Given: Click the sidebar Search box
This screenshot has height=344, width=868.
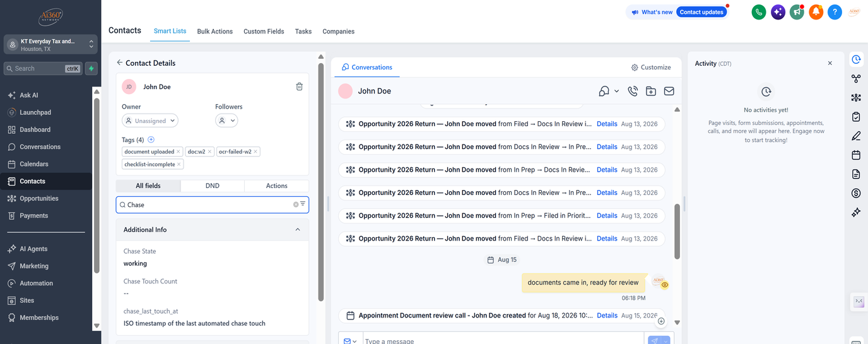Looking at the screenshot, I should pyautogui.click(x=43, y=68).
